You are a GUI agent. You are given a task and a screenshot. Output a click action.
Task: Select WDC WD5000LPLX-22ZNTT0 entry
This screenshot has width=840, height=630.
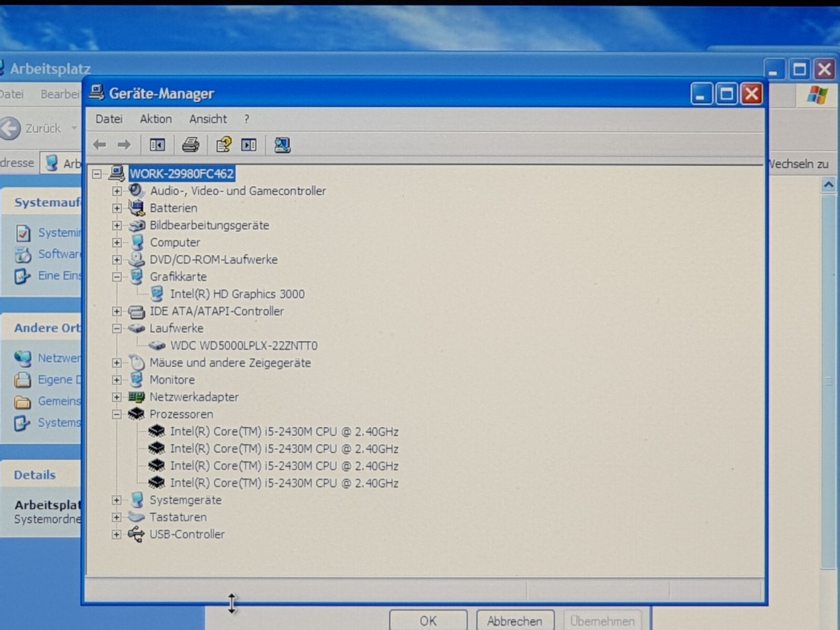[x=244, y=345]
